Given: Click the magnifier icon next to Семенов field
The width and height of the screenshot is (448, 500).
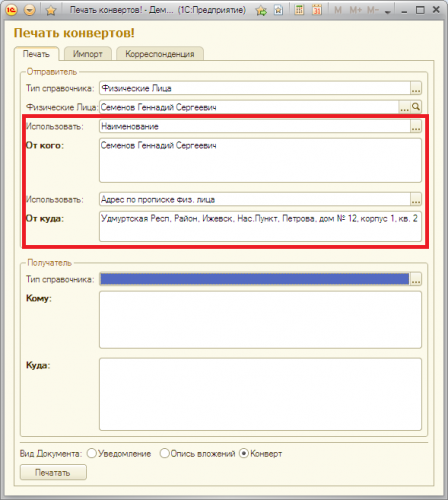Looking at the screenshot, I should [416, 107].
